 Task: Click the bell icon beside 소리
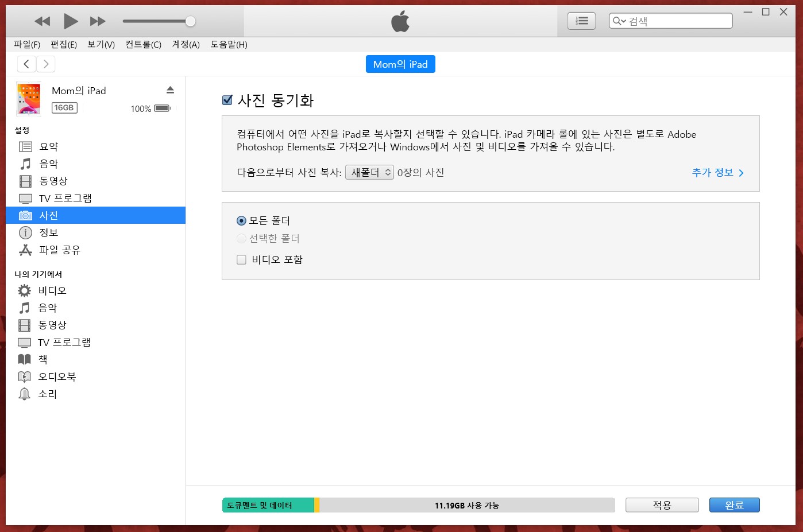[x=24, y=394]
